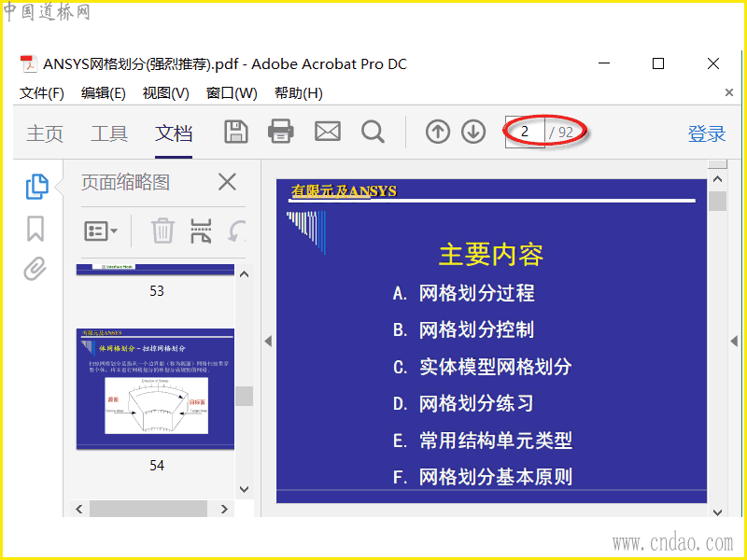Click document view vertical scrollbar thumb

(x=717, y=201)
